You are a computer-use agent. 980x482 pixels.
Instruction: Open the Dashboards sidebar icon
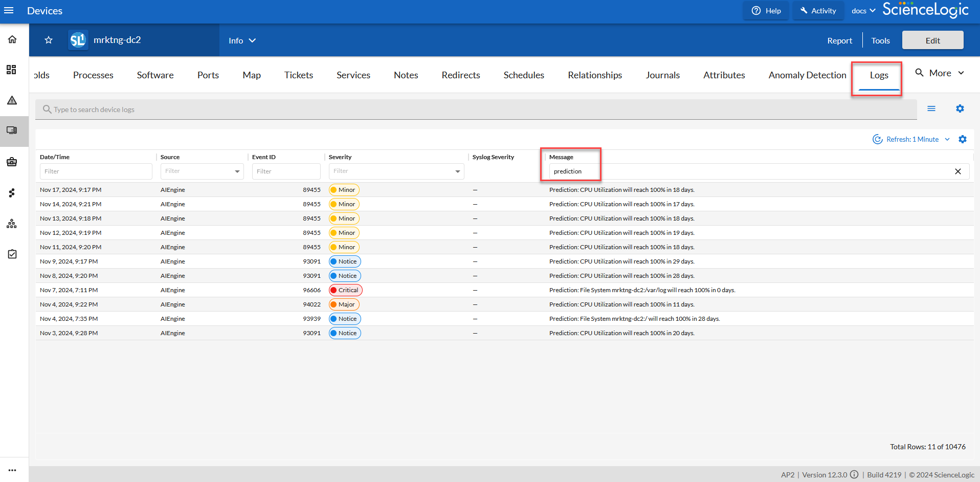click(x=11, y=70)
